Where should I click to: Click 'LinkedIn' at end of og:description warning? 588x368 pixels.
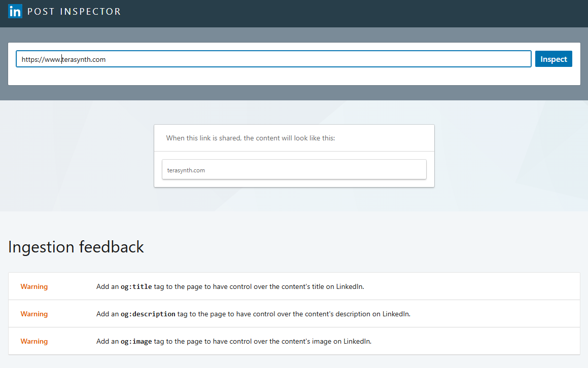tap(396, 314)
